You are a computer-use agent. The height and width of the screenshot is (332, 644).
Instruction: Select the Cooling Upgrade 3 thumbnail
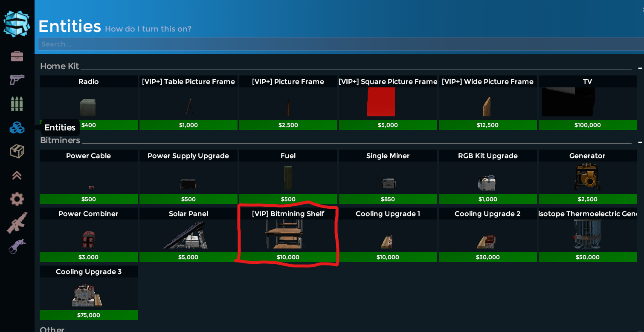(87, 295)
